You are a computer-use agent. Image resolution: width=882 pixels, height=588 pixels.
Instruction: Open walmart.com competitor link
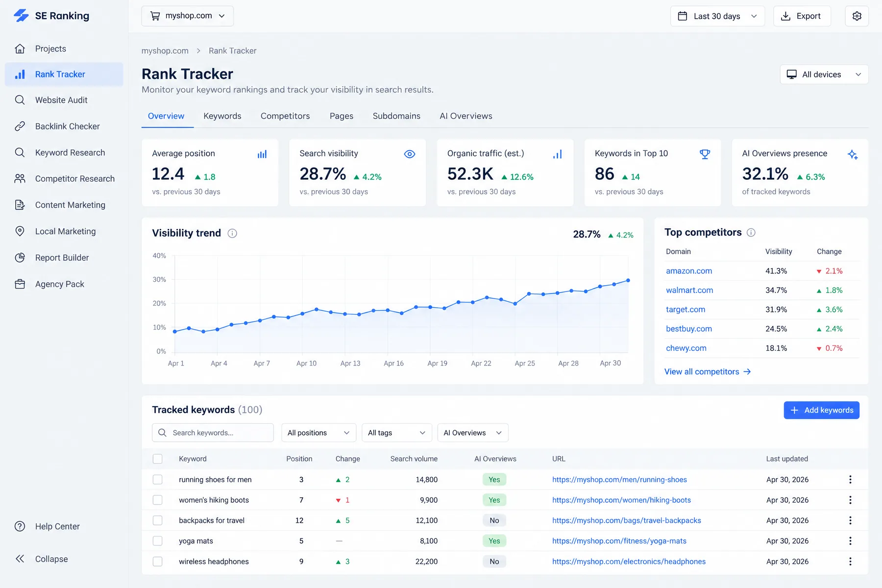(x=689, y=290)
